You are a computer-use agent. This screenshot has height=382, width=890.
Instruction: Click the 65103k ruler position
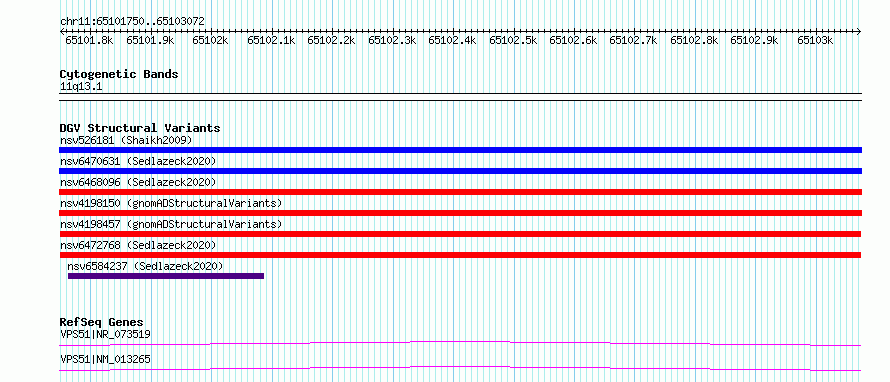tap(815, 40)
